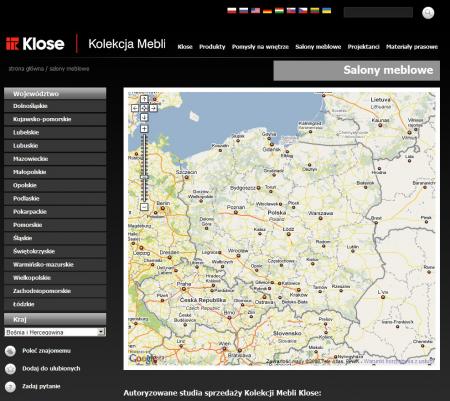Select Małopolskie region
The image size is (450, 401).
tap(55, 172)
